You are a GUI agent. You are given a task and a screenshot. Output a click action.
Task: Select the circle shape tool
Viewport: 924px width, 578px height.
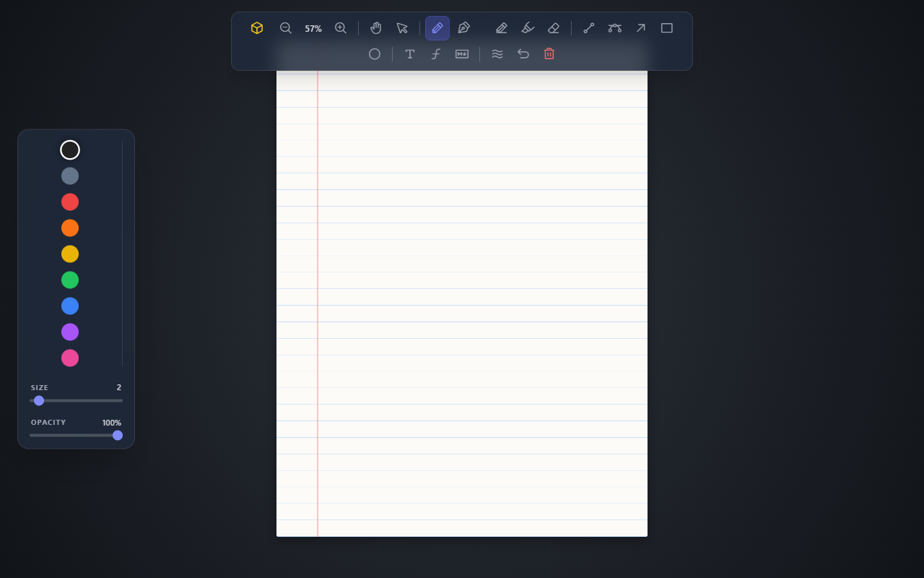coord(375,54)
